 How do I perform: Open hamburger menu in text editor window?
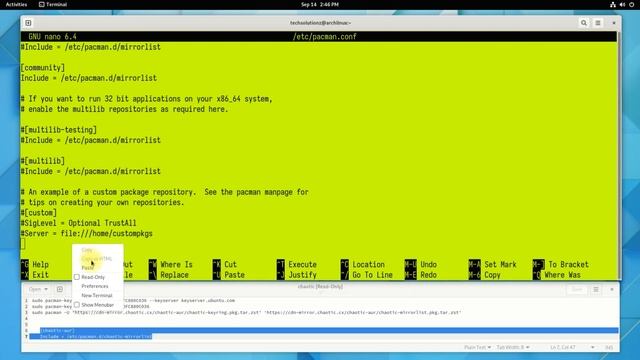point(596,289)
